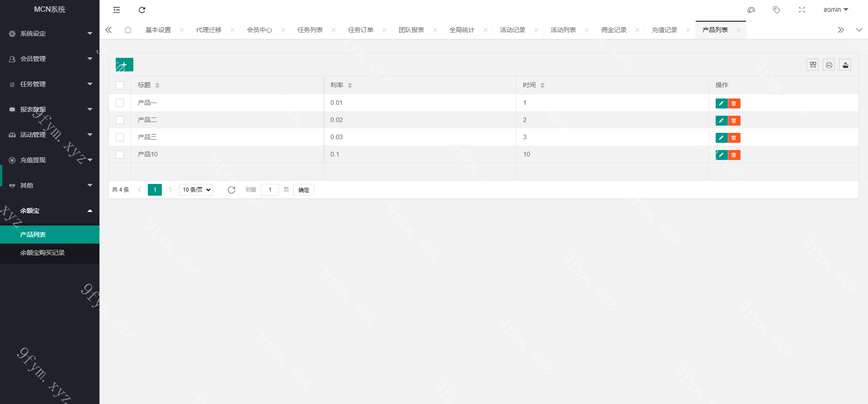Select 产品列表 in the sidebar

click(50, 235)
